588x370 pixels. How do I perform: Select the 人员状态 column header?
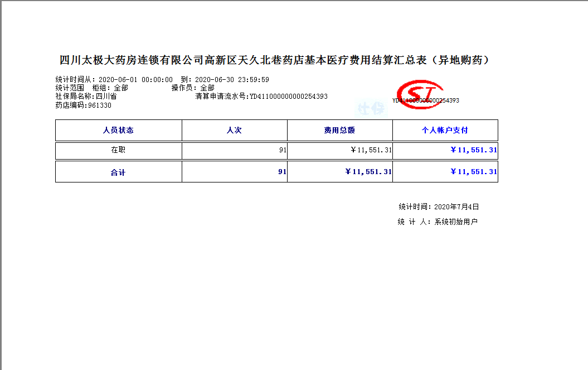(119, 131)
